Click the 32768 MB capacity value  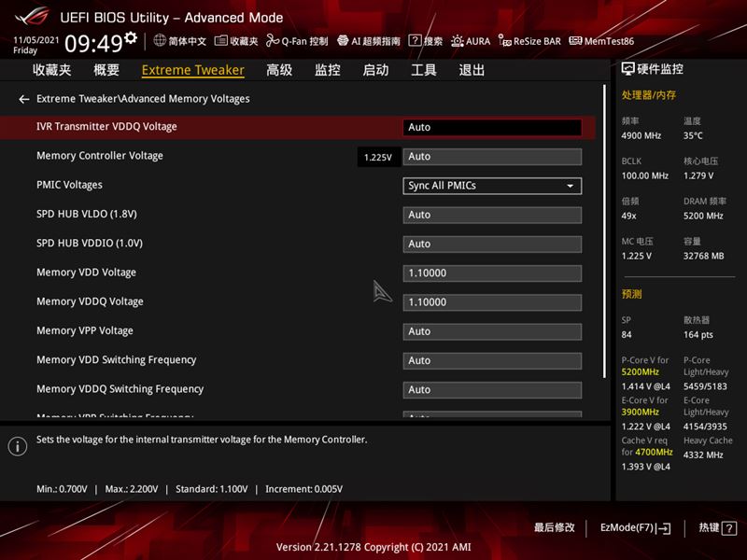(703, 256)
